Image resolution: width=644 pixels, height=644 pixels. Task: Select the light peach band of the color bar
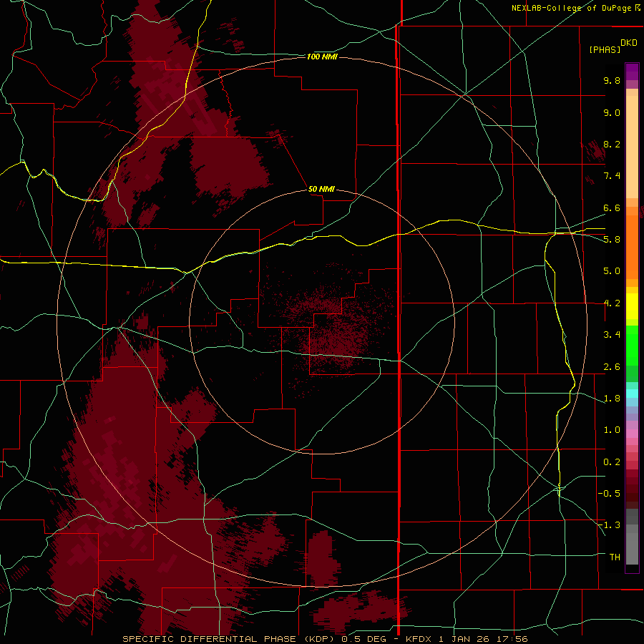(632, 147)
